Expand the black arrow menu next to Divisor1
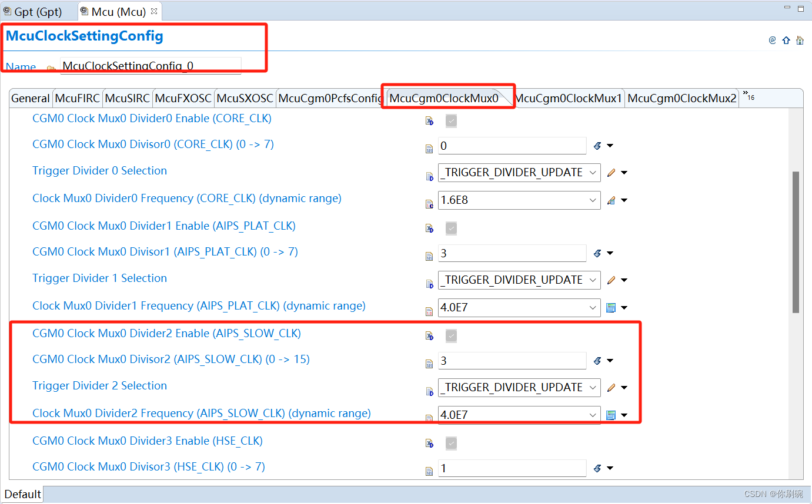Image resolution: width=812 pixels, height=504 pixels. coord(610,253)
